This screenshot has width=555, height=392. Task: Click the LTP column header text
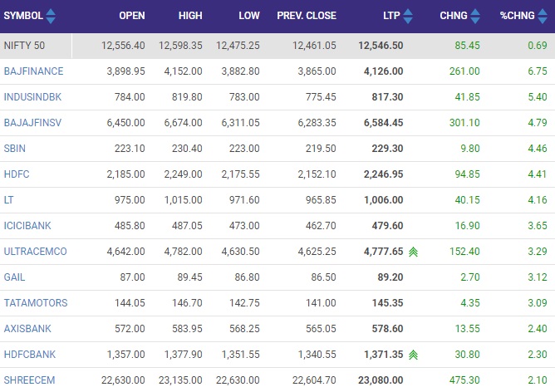point(391,16)
